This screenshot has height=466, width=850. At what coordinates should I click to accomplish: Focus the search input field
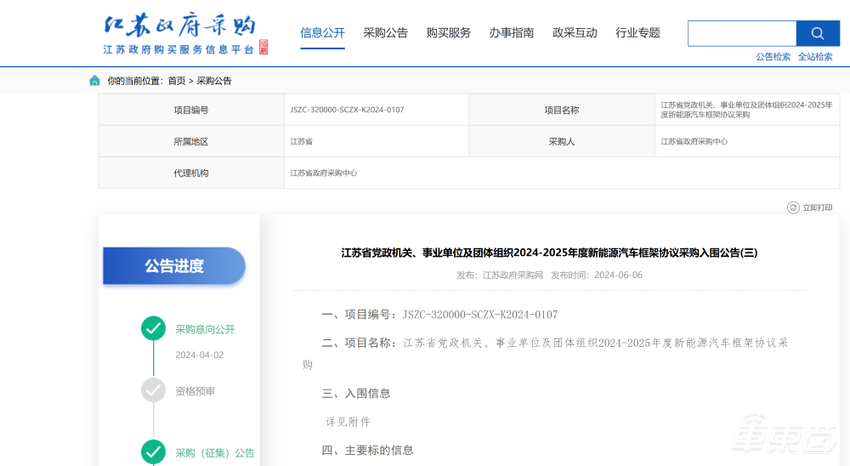point(742,33)
